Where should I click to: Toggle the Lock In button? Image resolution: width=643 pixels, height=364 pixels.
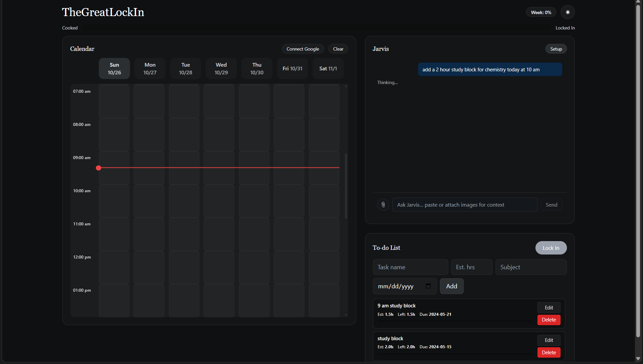pos(551,248)
